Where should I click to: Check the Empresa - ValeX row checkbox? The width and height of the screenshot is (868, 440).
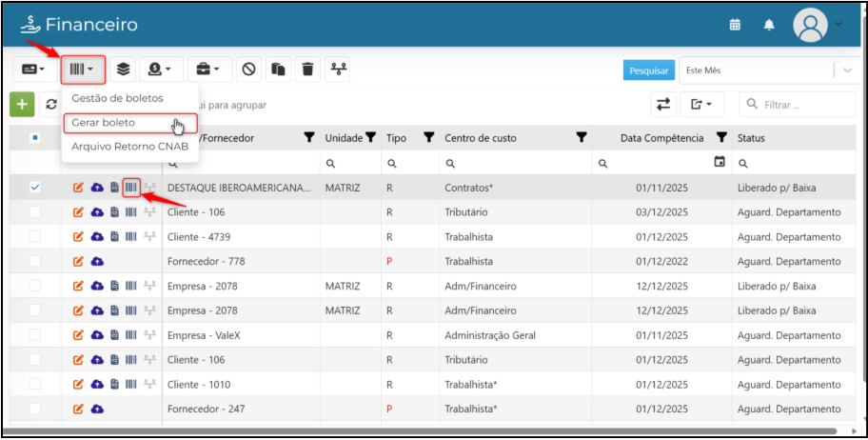click(x=35, y=334)
